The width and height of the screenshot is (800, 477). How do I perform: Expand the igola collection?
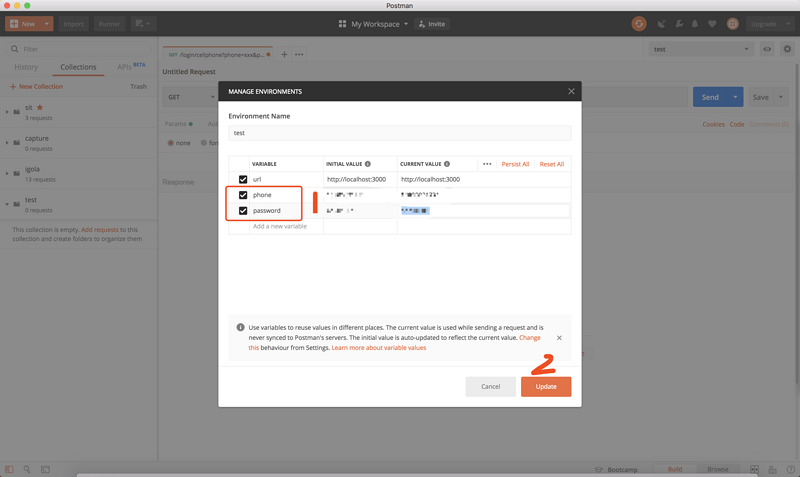[7, 173]
